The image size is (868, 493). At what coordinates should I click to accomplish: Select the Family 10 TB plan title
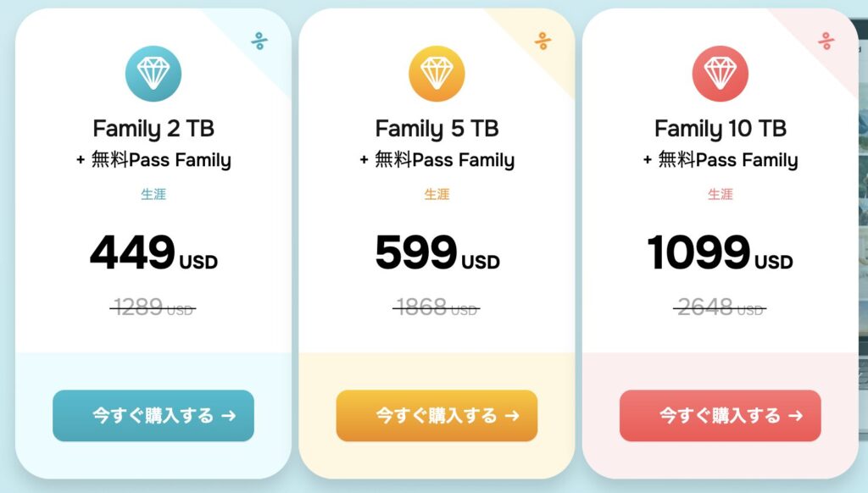720,129
